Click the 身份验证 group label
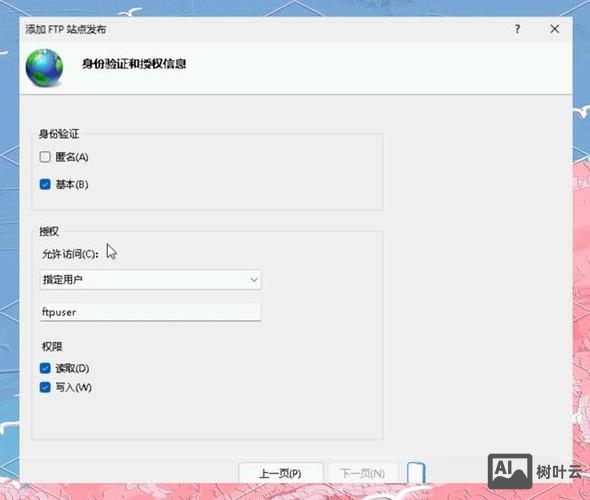The image size is (590, 500). (59, 134)
